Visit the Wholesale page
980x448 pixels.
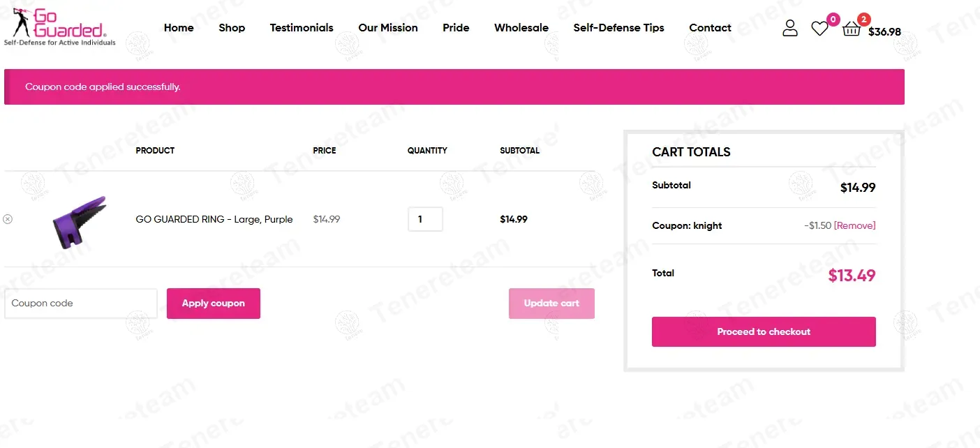click(521, 28)
